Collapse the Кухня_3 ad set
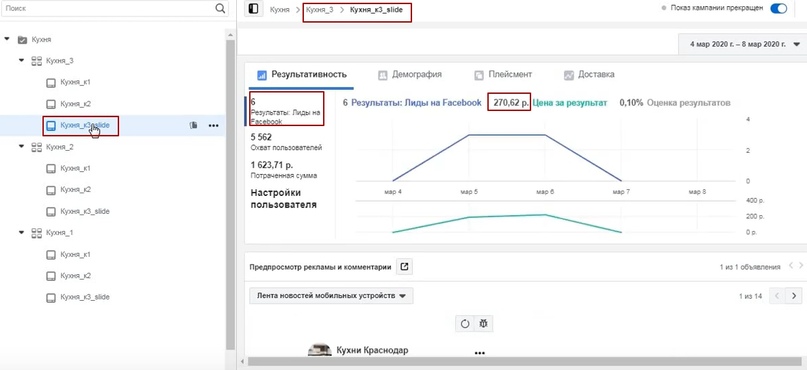This screenshot has height=370, width=807. [x=21, y=60]
